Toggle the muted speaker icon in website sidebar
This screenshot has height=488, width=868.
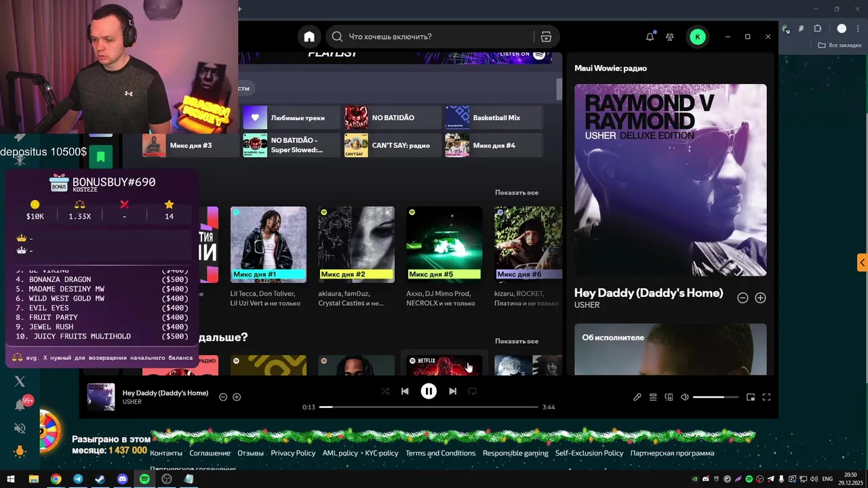tap(20, 428)
